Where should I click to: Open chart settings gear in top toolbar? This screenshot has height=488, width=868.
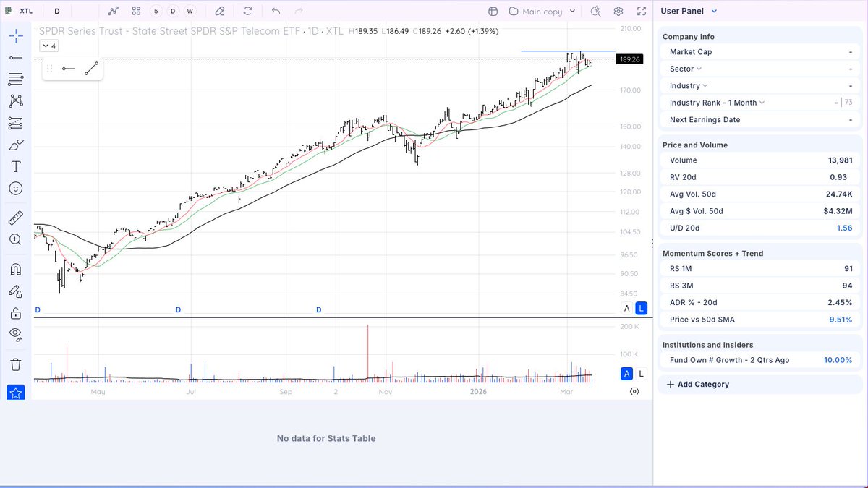point(618,12)
